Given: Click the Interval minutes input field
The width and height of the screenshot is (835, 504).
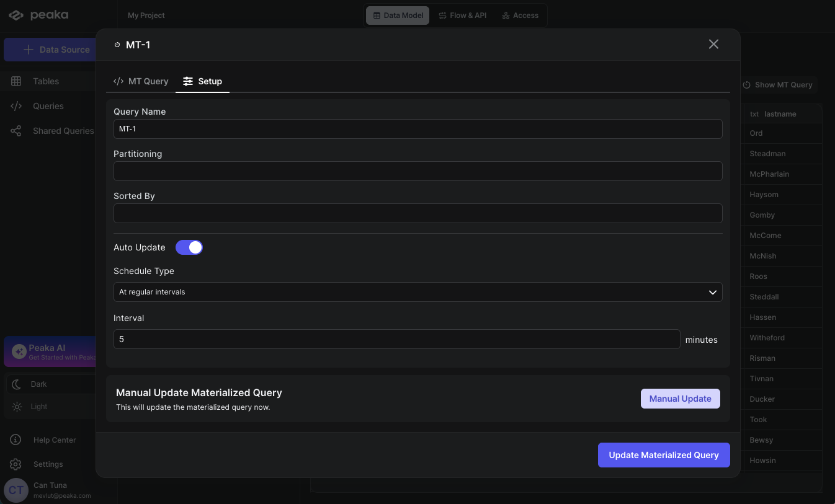Looking at the screenshot, I should pos(396,339).
